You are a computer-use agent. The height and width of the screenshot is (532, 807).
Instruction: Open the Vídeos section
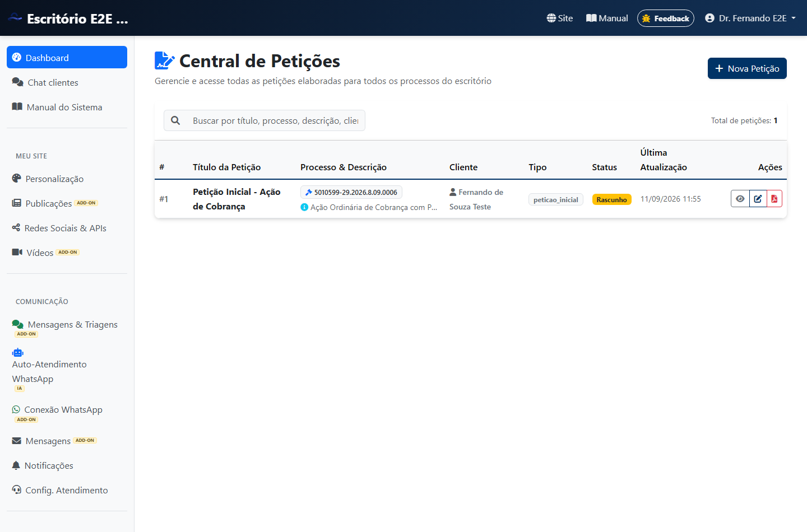[x=67, y=253]
